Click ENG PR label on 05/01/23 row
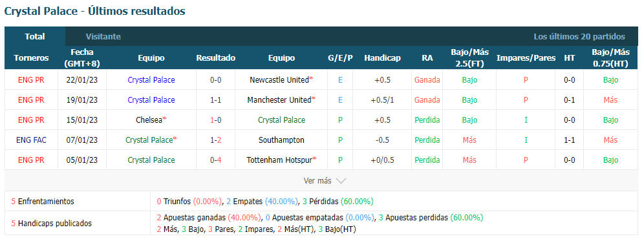Screen dimensions: 644x241 [31, 160]
